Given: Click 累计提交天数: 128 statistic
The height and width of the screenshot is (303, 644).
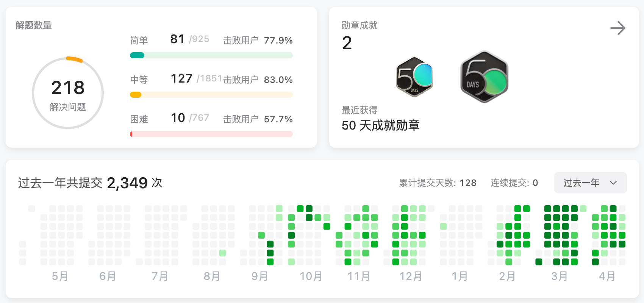Looking at the screenshot, I should point(438,183).
